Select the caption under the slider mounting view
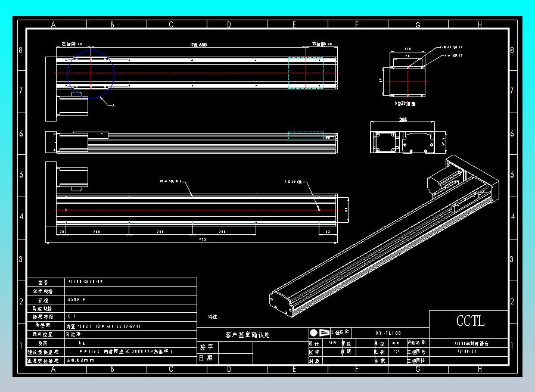535x392 pixels. coord(405,104)
